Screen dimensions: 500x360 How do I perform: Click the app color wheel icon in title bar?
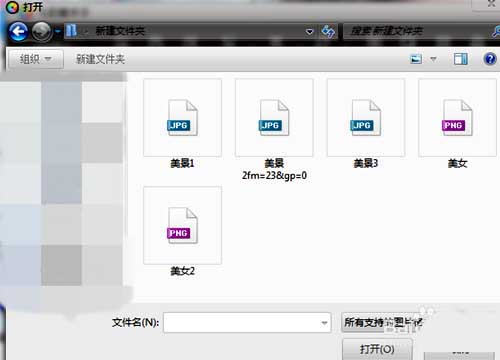pyautogui.click(x=13, y=7)
